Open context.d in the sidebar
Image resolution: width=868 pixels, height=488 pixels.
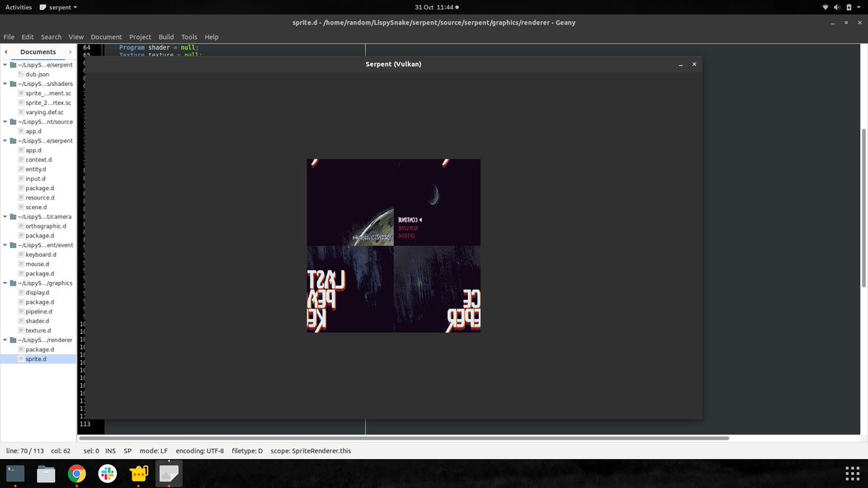[x=38, y=160]
